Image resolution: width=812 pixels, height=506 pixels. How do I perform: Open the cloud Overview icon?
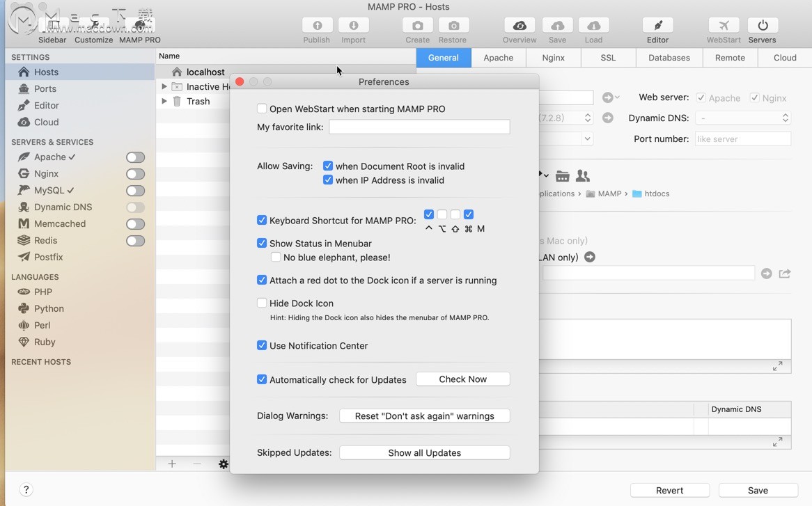coord(520,25)
